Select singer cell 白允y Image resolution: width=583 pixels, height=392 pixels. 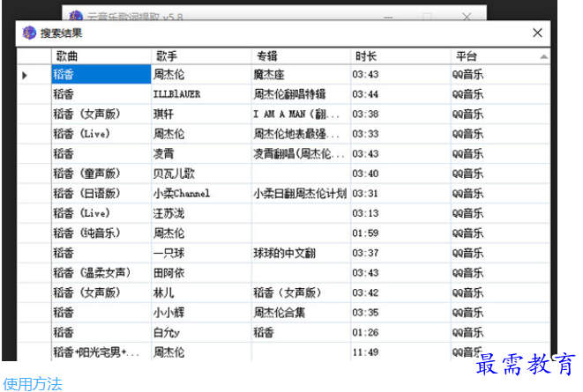tap(201, 333)
